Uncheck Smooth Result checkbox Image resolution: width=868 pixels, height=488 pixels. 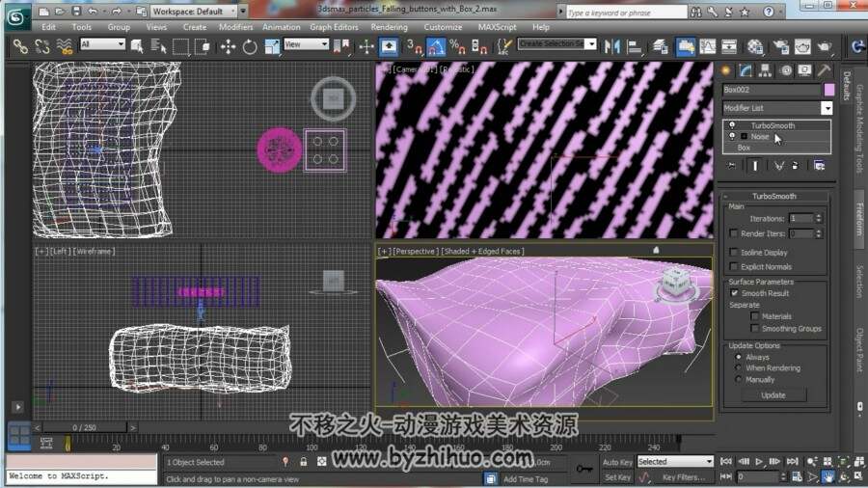[734, 293]
